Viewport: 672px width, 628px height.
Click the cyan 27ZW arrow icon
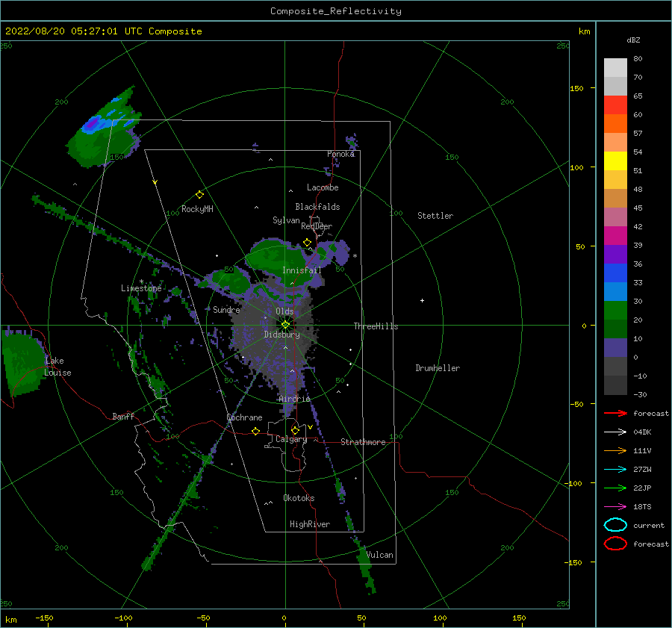615,470
